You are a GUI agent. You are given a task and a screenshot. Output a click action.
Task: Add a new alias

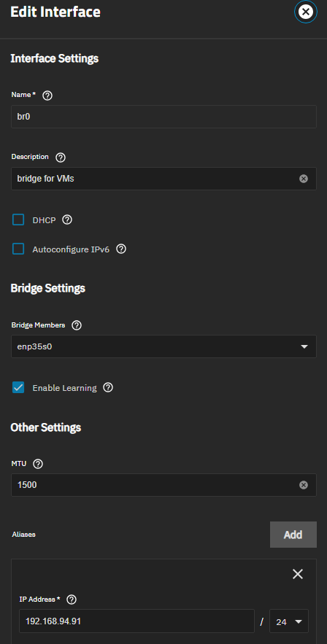coord(293,535)
